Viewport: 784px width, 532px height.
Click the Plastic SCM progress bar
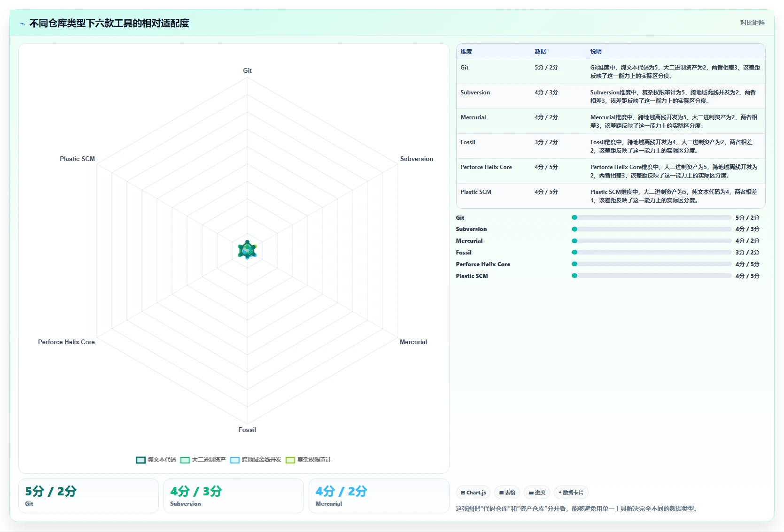pyautogui.click(x=652, y=276)
